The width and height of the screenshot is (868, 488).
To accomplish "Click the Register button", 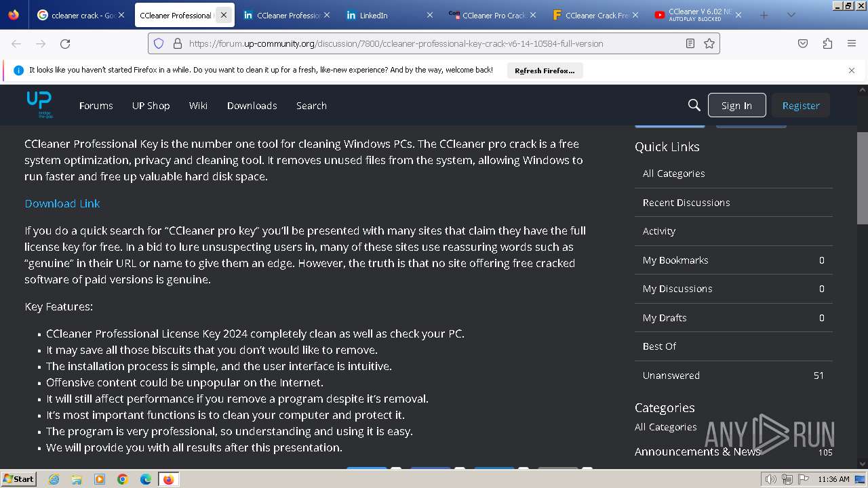I will click(x=801, y=105).
